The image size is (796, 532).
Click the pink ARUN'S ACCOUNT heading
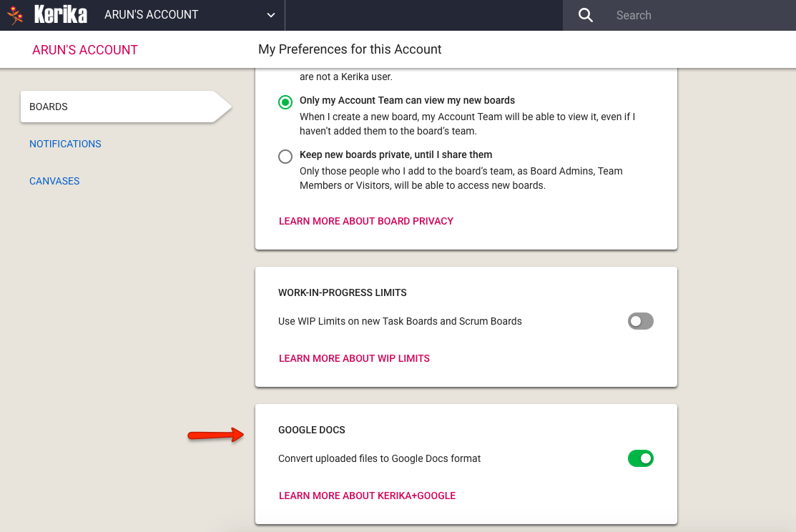click(85, 50)
